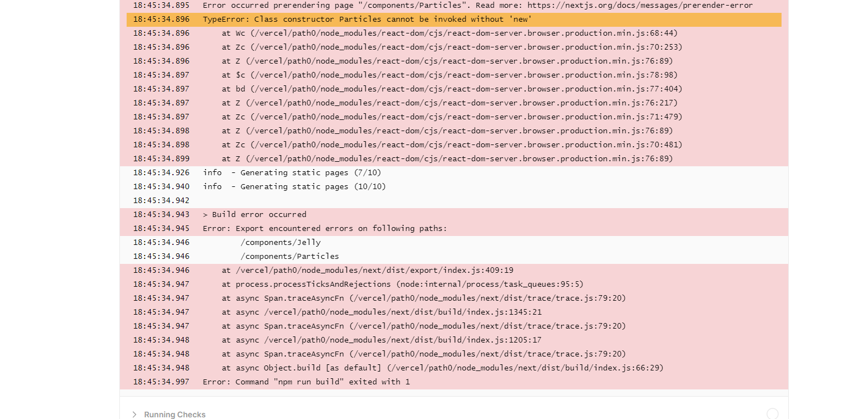
Task: Select the 'at Zc' line ending 71:479
Action: [x=454, y=117]
